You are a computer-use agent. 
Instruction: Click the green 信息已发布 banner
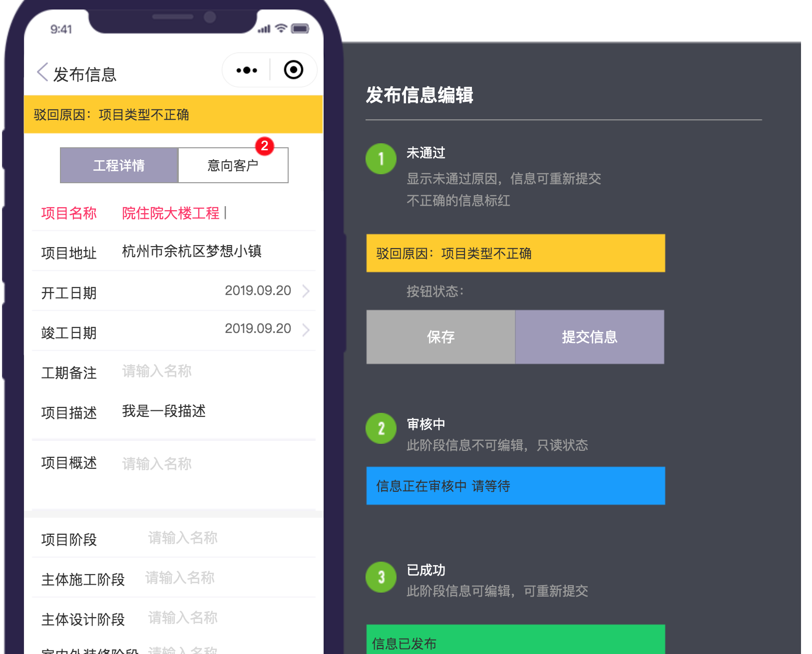click(x=516, y=640)
